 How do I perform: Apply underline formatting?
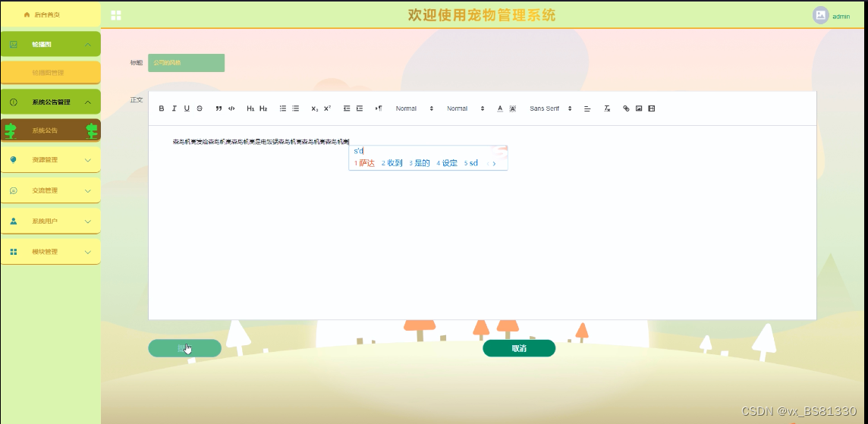click(x=187, y=108)
